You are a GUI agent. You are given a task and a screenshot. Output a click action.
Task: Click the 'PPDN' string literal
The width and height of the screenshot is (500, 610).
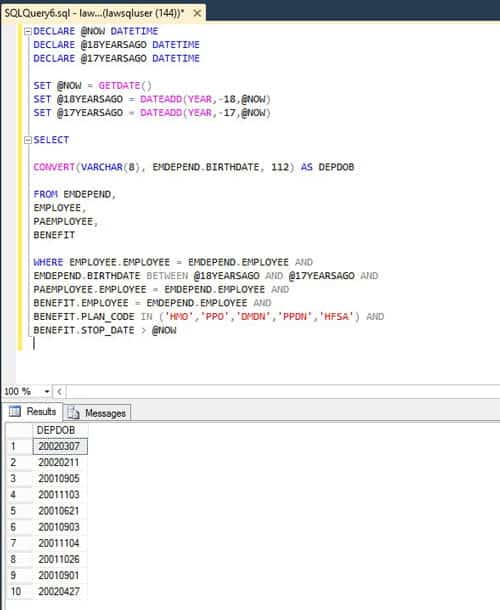pyautogui.click(x=295, y=317)
